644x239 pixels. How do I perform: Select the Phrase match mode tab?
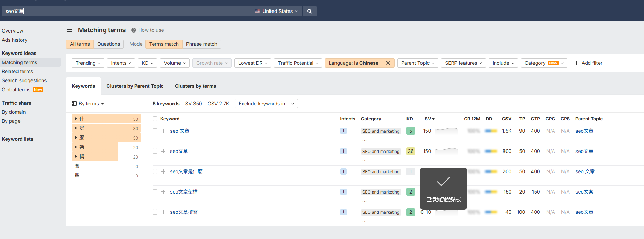[x=201, y=44]
